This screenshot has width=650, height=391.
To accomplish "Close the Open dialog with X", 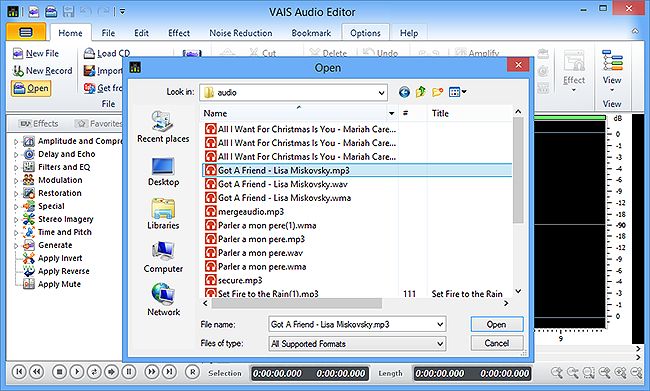I will 518,65.
